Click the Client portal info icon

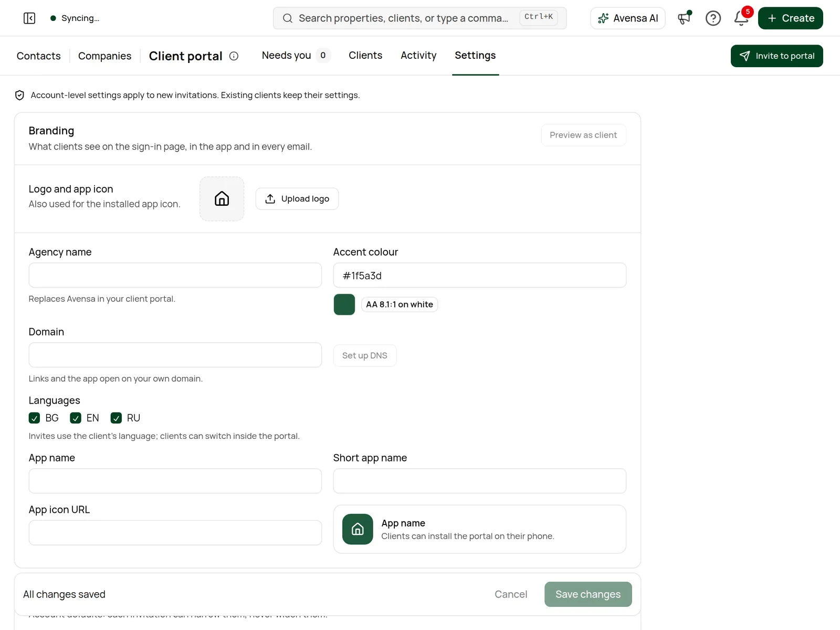234,56
